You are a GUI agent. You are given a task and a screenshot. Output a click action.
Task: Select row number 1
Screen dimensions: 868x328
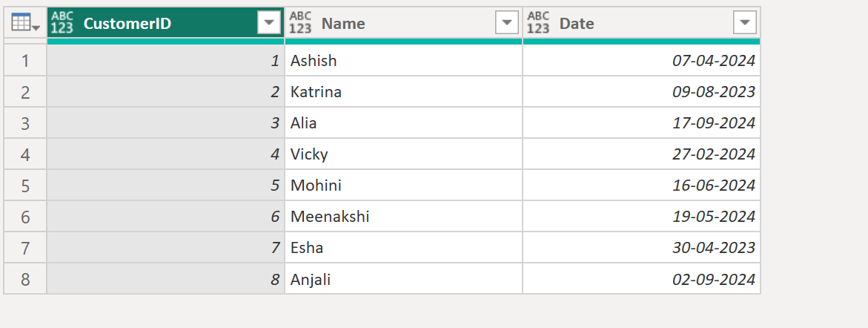(x=25, y=61)
